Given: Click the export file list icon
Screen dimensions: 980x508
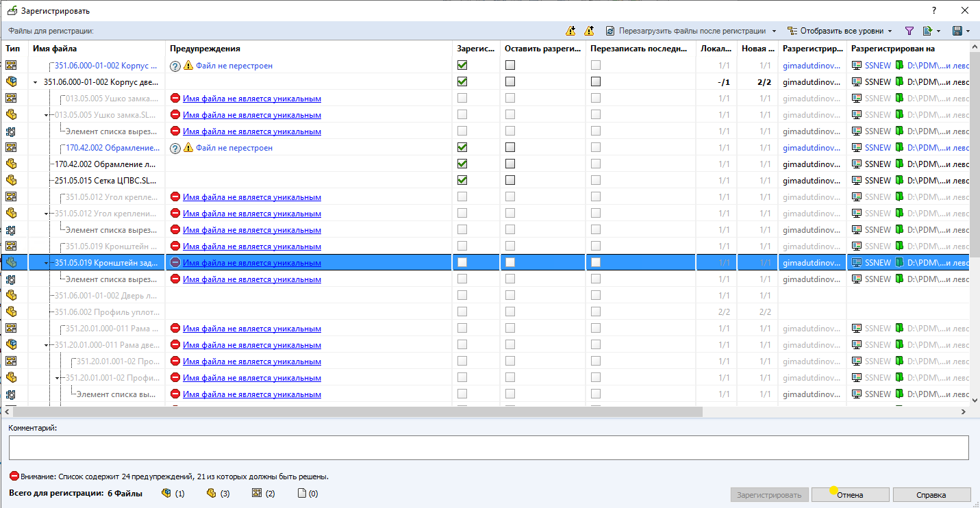Looking at the screenshot, I should pos(928,31).
